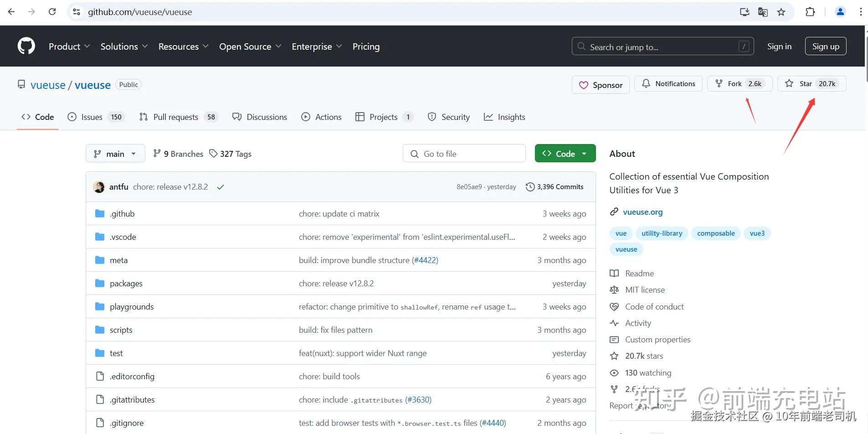Image resolution: width=868 pixels, height=434 pixels.
Task: Click the Readme book icon
Action: [614, 273]
